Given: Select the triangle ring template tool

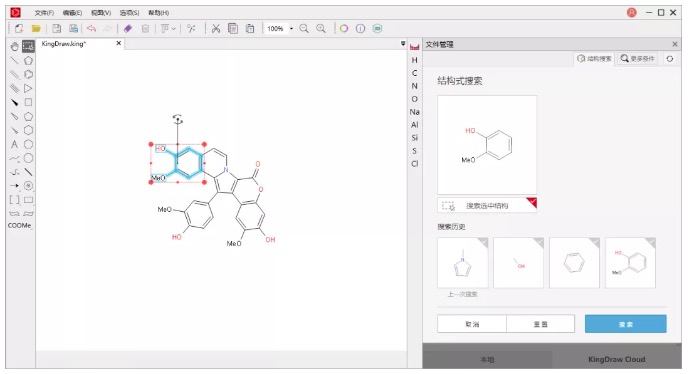Looking at the screenshot, I should point(28,88).
